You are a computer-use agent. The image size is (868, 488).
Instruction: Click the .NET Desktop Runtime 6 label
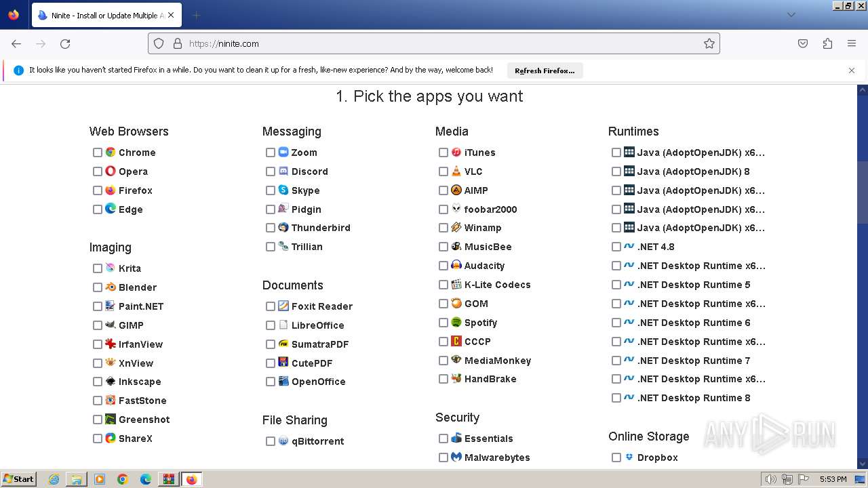(694, 323)
